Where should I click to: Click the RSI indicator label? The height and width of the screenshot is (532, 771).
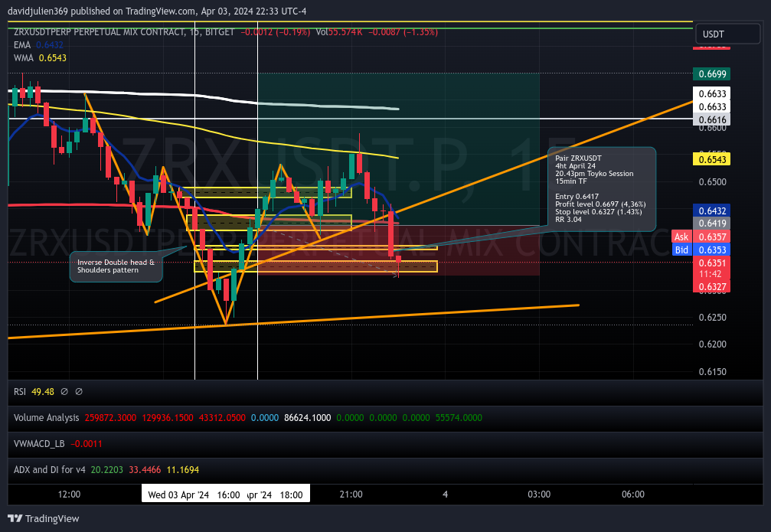click(x=20, y=392)
